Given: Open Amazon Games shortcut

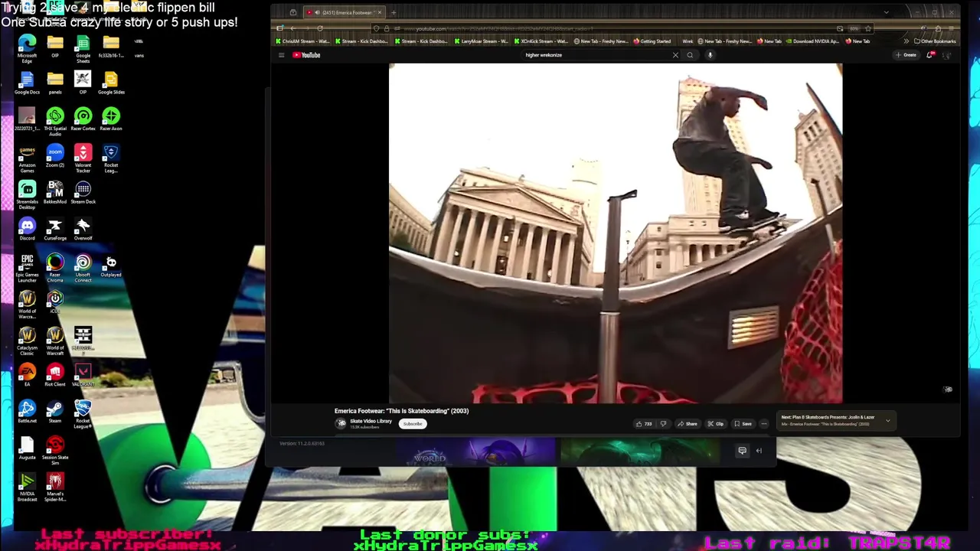Looking at the screenshot, I should [x=27, y=157].
